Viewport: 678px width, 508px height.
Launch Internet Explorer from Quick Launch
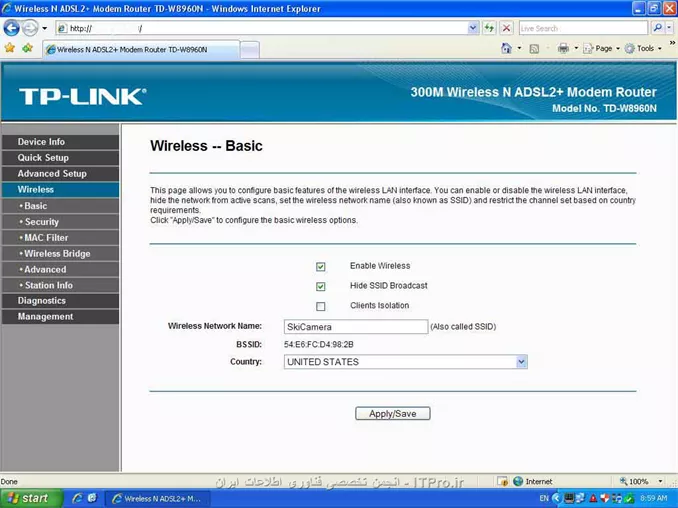click(x=77, y=498)
